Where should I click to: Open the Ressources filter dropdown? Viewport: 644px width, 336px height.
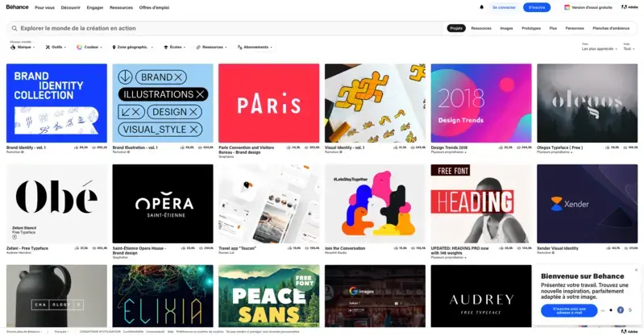(x=211, y=48)
